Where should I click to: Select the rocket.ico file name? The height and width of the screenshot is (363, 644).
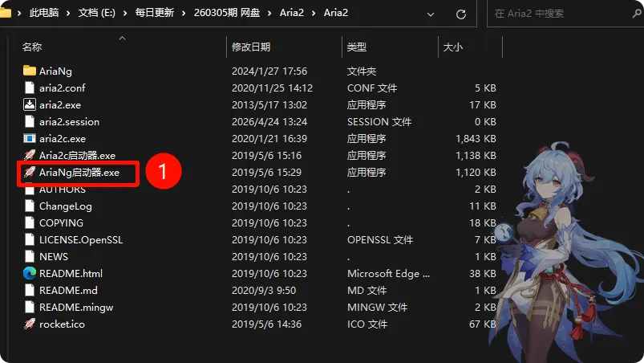[x=62, y=324]
